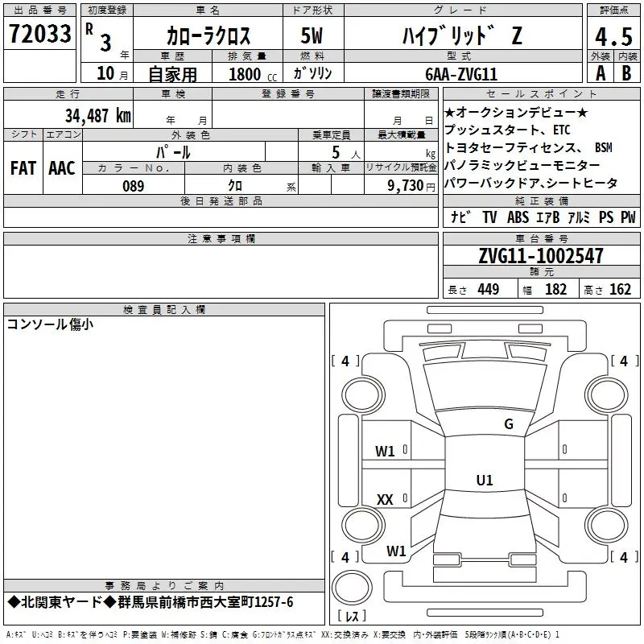Click the front left wheel icon
This screenshot has width=644, height=644.
point(363,395)
